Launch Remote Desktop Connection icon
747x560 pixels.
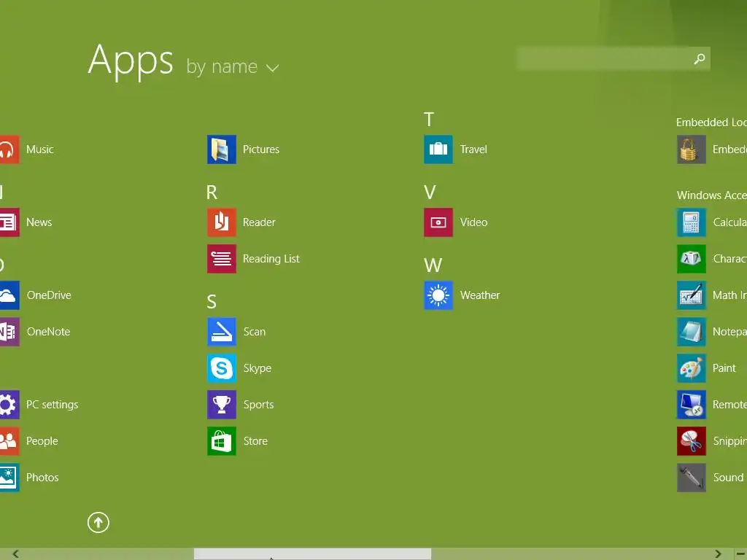pos(692,405)
